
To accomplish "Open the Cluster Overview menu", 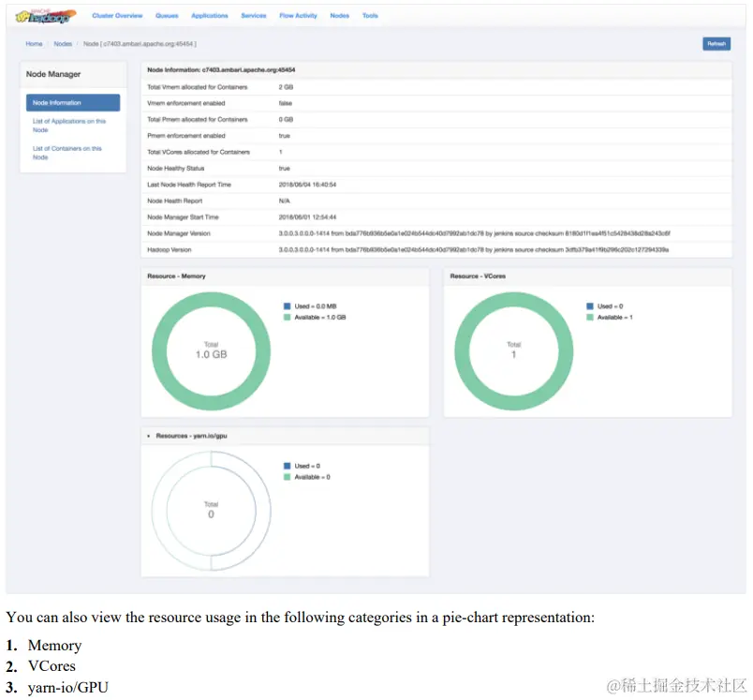I will point(117,16).
